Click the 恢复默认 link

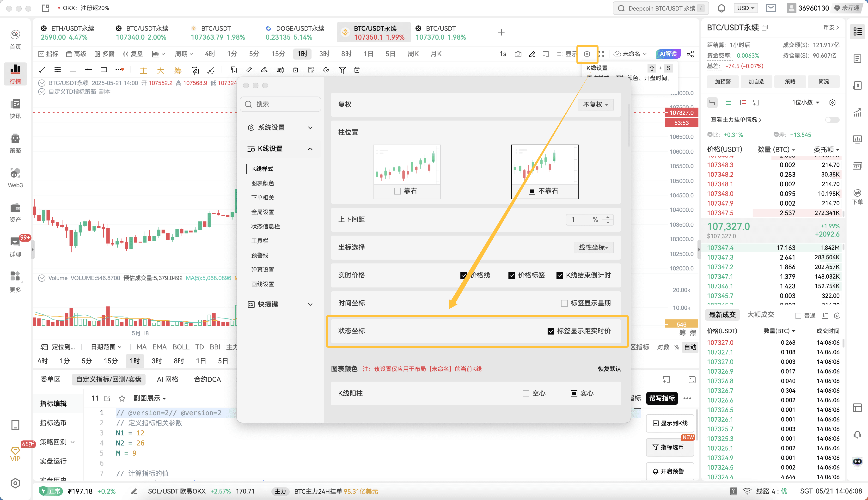pyautogui.click(x=609, y=369)
